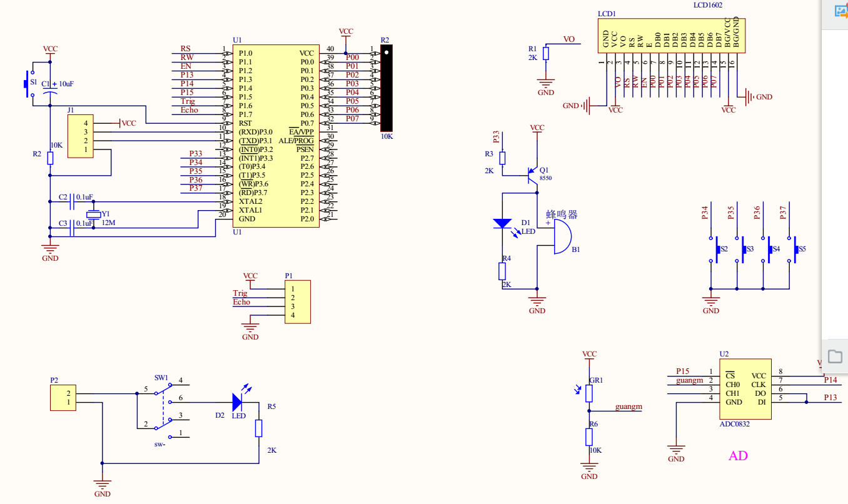Select the Q1 transistor symbol
The height and width of the screenshot is (504, 848).
point(532,174)
